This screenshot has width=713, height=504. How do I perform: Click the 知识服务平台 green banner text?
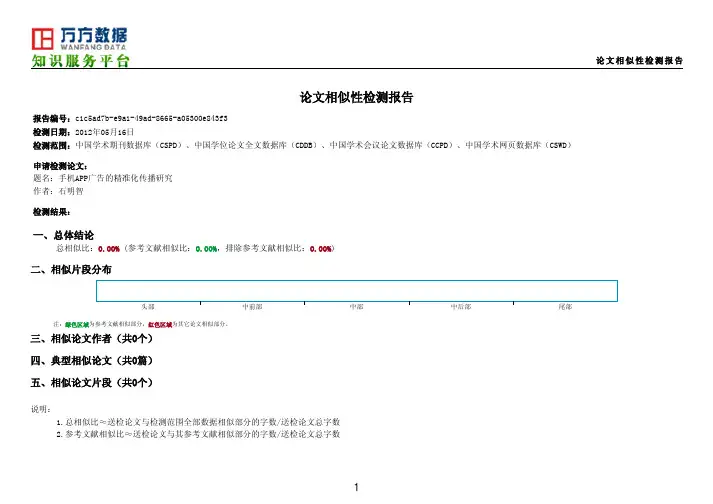[x=79, y=63]
